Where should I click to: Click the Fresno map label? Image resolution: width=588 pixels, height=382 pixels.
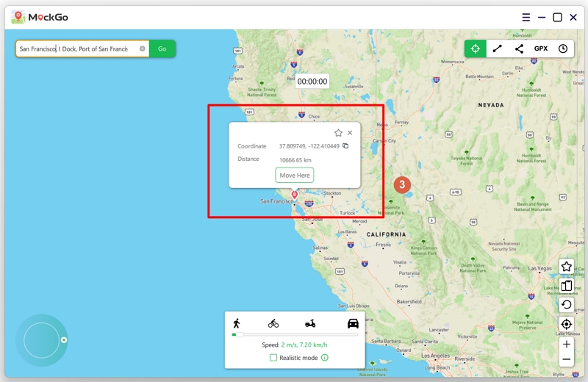[x=383, y=245]
